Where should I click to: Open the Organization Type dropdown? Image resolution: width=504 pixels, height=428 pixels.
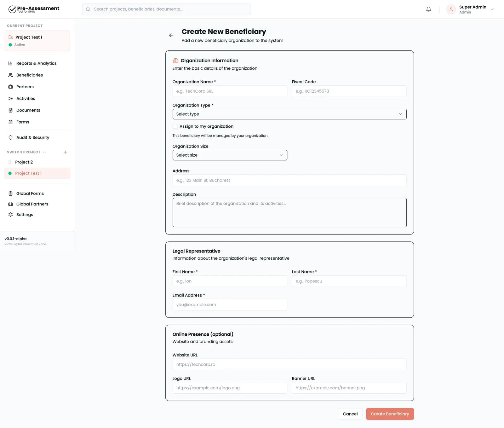pos(289,114)
